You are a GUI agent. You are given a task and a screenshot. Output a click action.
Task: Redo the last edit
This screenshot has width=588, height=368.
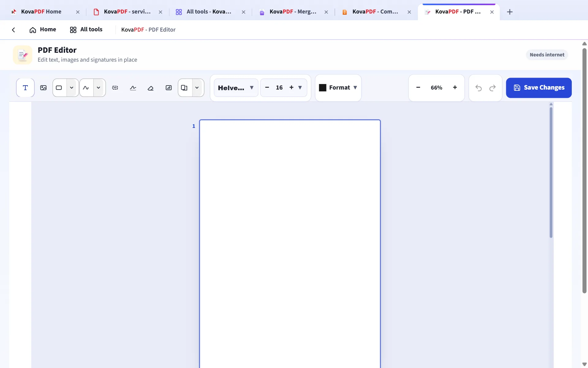tap(492, 88)
